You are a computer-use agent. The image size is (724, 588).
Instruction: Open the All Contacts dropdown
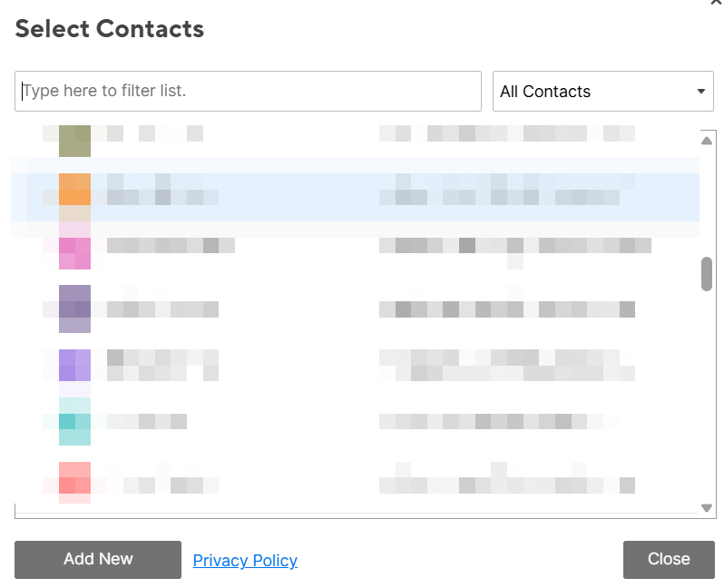tap(603, 91)
